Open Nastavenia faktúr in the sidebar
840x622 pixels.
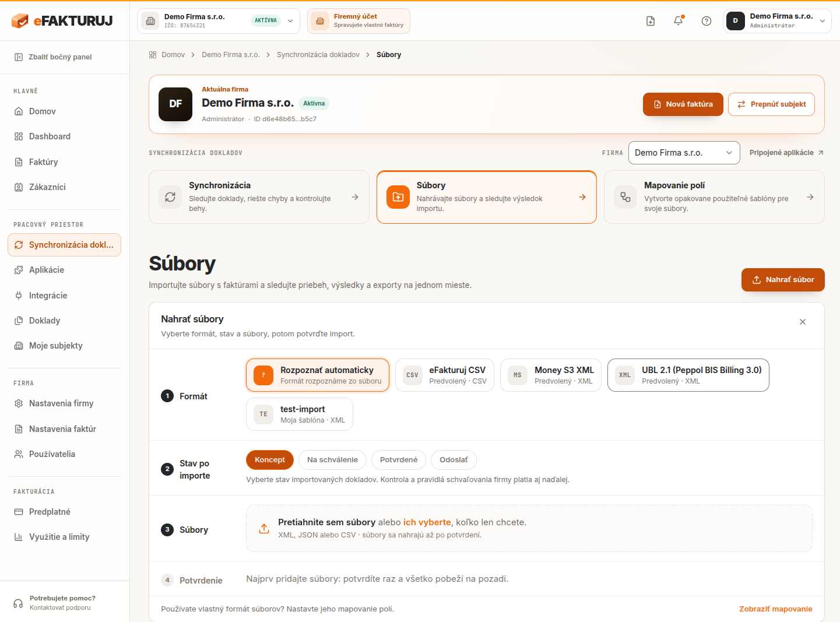coord(64,429)
